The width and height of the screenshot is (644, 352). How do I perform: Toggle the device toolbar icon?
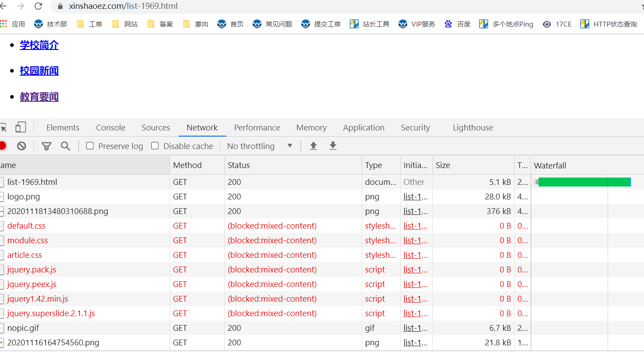[x=21, y=128]
